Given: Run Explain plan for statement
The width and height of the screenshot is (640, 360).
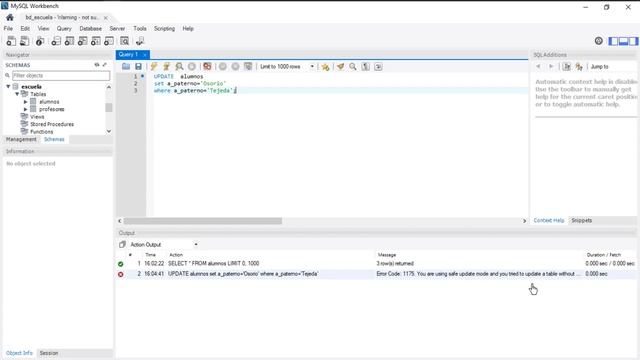Looking at the screenshot, I should [x=179, y=67].
